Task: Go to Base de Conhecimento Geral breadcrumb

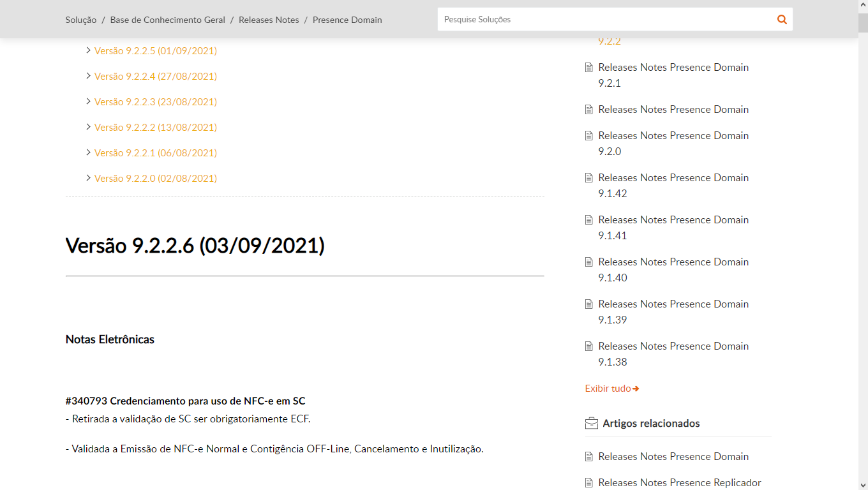Action: 168,20
